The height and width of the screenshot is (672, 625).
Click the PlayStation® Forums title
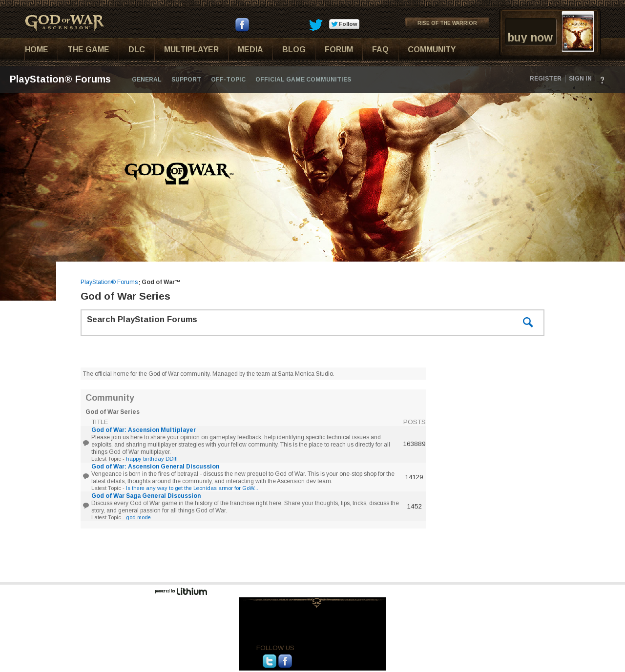coord(60,79)
